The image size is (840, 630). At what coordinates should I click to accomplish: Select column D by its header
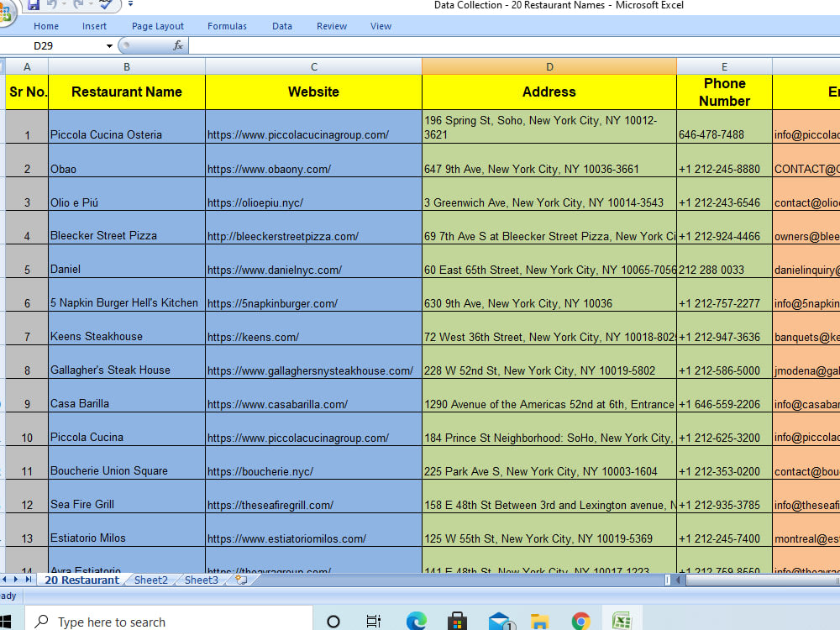point(549,67)
